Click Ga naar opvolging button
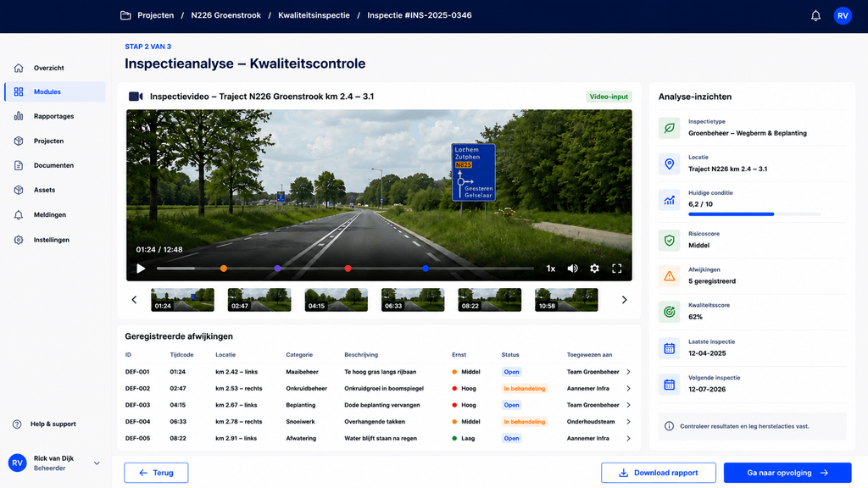This screenshot has height=488, width=868. point(787,473)
